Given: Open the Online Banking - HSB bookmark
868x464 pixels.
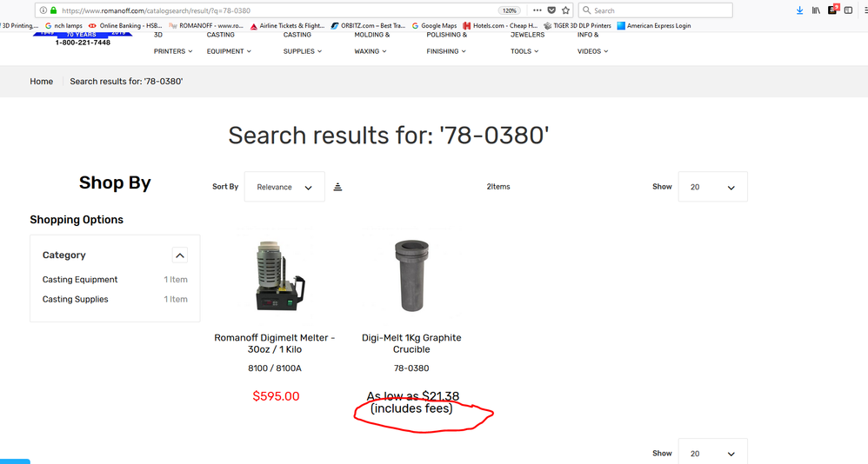Looking at the screenshot, I should (x=125, y=25).
